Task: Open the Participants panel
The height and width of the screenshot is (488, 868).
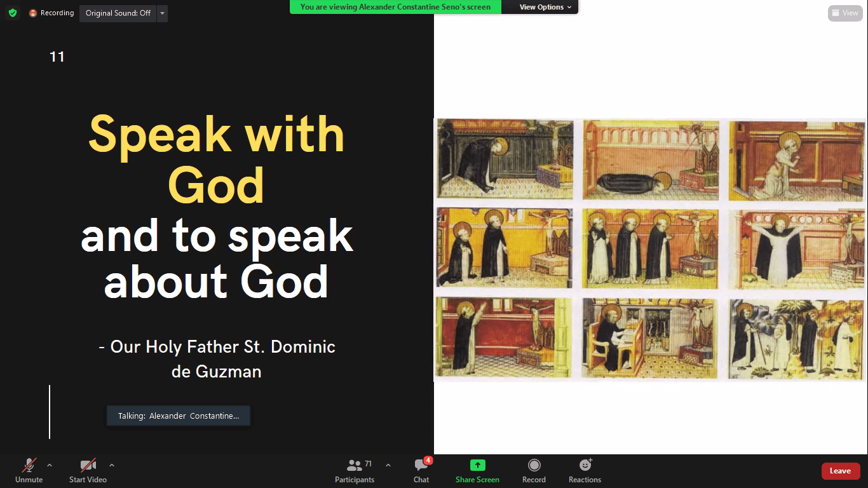Action: pos(355,470)
